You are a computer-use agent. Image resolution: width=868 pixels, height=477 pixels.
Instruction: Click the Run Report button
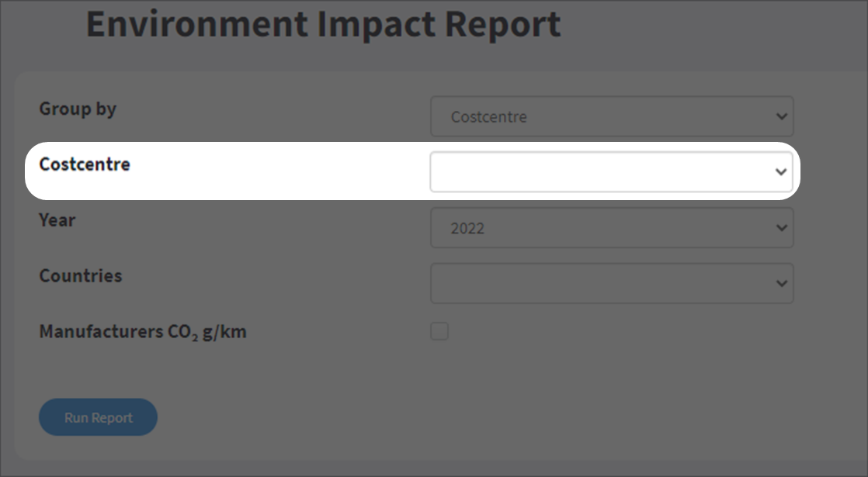(x=98, y=417)
